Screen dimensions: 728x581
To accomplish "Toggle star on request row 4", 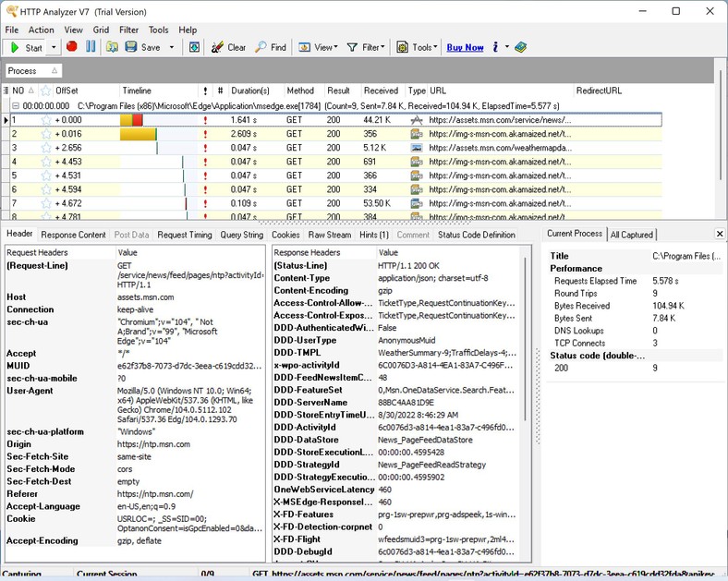I will [x=46, y=162].
